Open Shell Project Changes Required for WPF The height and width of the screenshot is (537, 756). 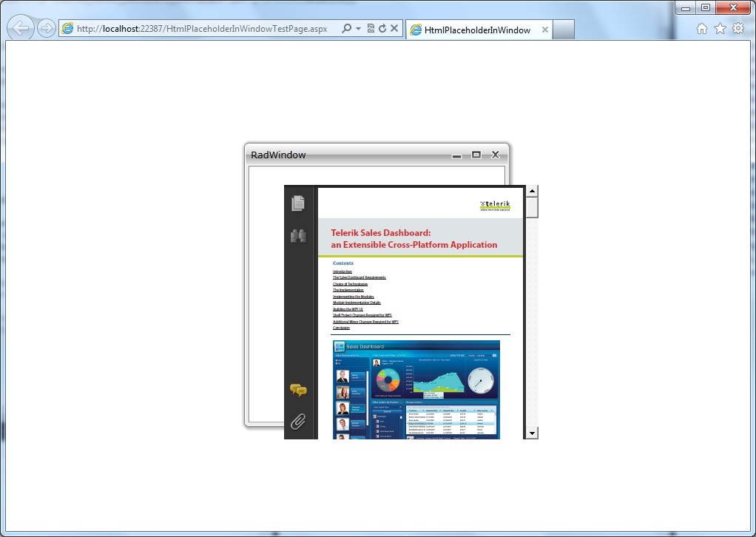pyautogui.click(x=362, y=315)
